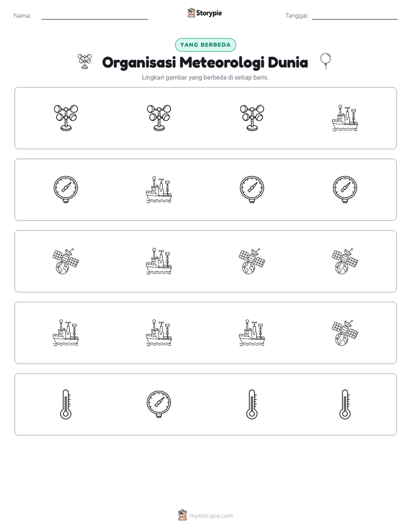Click the first satellite in the third row
This screenshot has height=532, width=411.
click(66, 261)
